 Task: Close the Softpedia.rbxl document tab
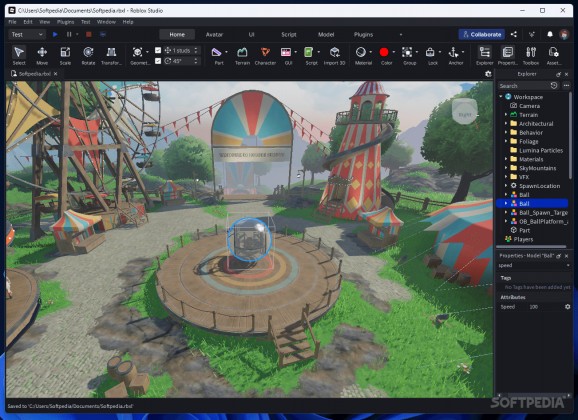point(55,74)
